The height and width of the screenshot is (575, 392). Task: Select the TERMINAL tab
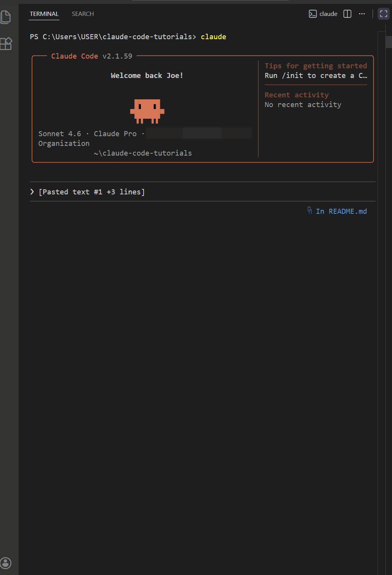tap(44, 14)
